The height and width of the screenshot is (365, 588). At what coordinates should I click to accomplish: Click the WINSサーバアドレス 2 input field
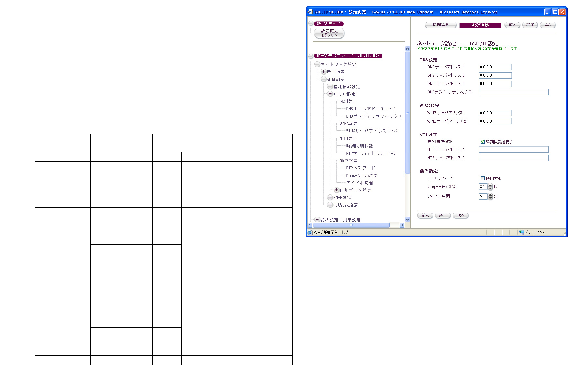[495, 121]
